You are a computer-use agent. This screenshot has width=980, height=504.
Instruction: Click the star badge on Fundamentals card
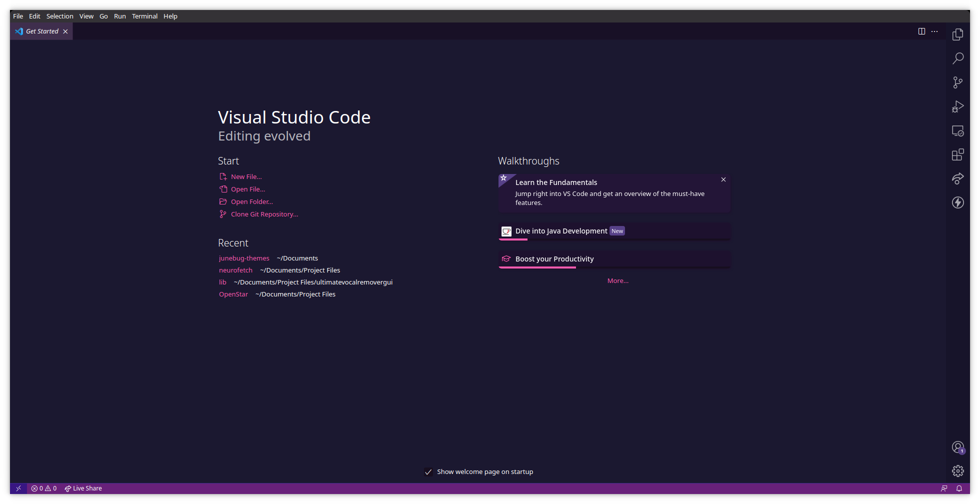[x=504, y=178]
